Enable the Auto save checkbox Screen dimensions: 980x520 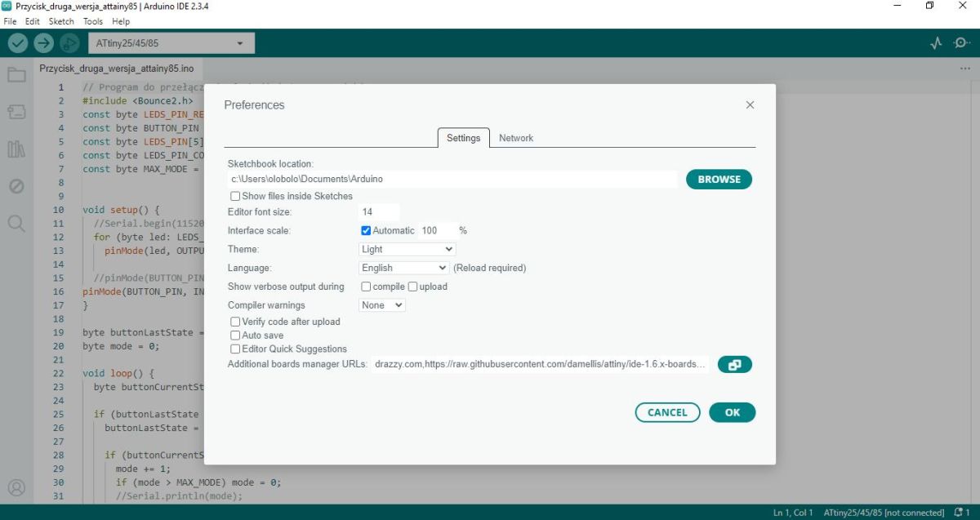pyautogui.click(x=235, y=336)
